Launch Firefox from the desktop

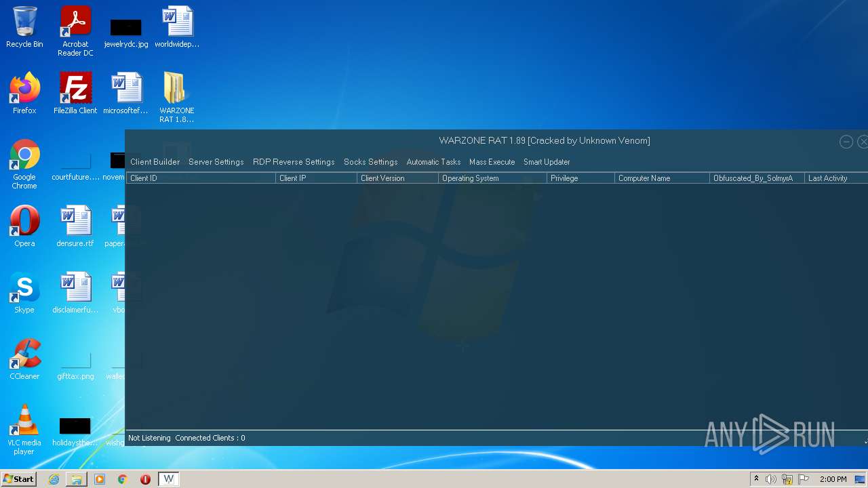pyautogui.click(x=24, y=94)
